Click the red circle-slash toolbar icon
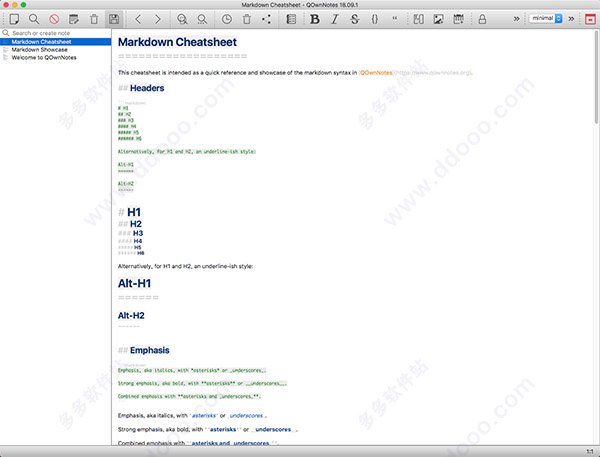The width and height of the screenshot is (600, 457). pos(54,19)
